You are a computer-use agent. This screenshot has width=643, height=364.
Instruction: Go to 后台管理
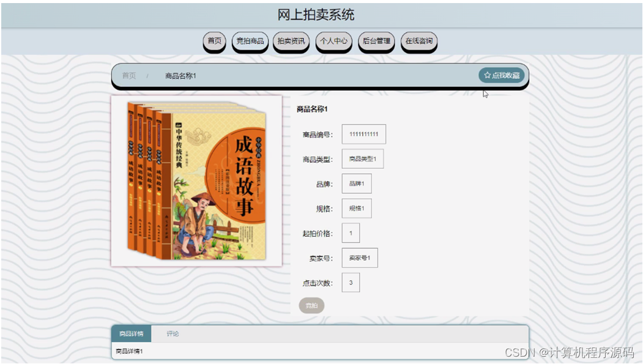[x=376, y=41]
